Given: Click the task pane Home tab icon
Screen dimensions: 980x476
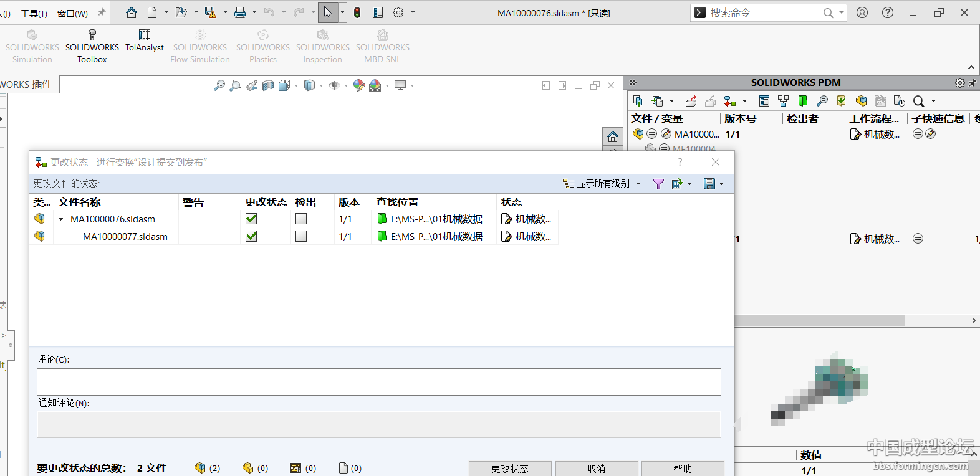Looking at the screenshot, I should [x=613, y=137].
